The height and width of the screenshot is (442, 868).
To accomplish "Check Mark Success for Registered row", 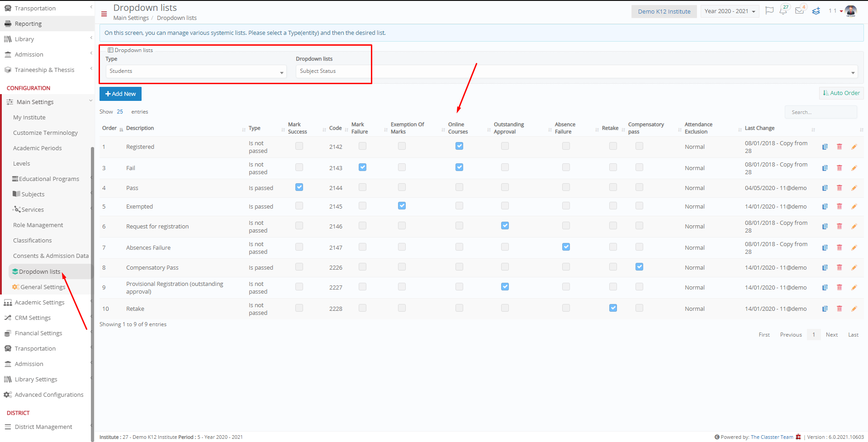I will pos(299,146).
